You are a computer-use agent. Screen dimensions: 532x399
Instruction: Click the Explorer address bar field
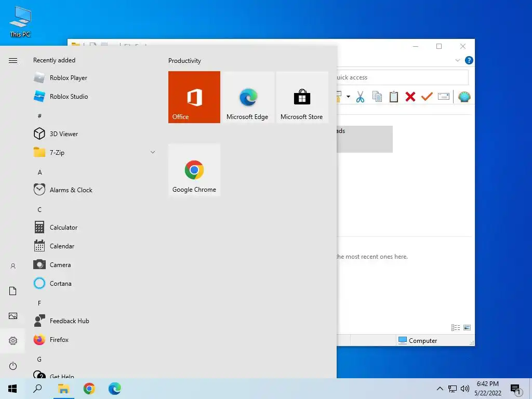pyautogui.click(x=403, y=77)
